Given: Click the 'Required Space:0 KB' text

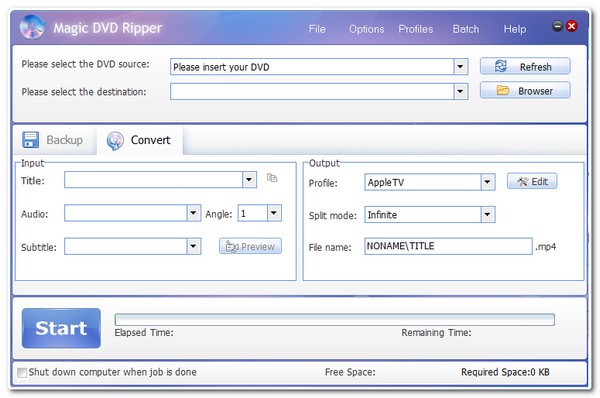Looking at the screenshot, I should coord(505,372).
